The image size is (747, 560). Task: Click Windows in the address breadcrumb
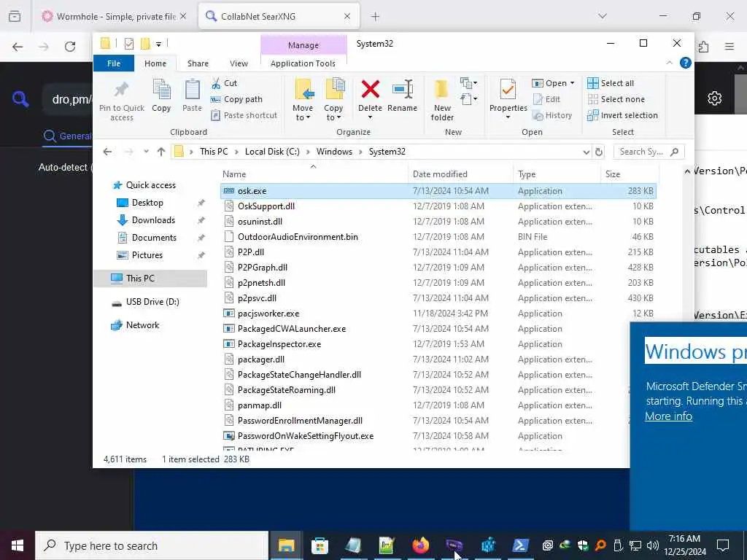[334, 152]
